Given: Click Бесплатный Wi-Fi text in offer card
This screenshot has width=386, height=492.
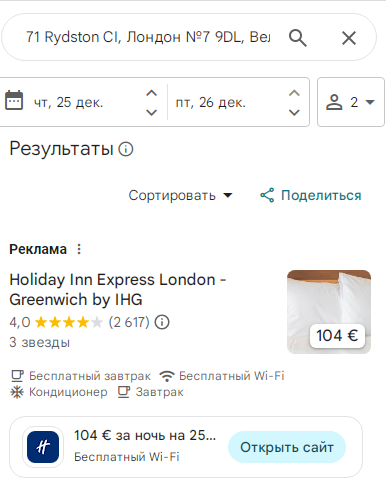Looking at the screenshot, I should click(127, 456).
